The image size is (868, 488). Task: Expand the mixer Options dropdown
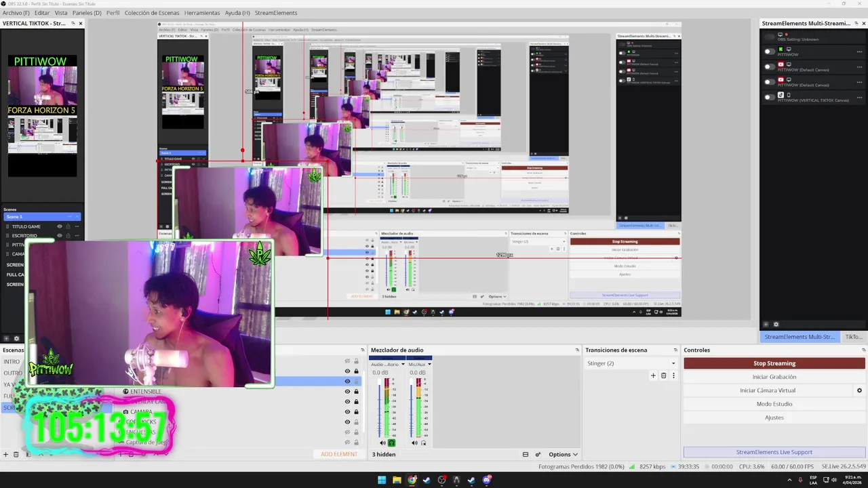(563, 454)
